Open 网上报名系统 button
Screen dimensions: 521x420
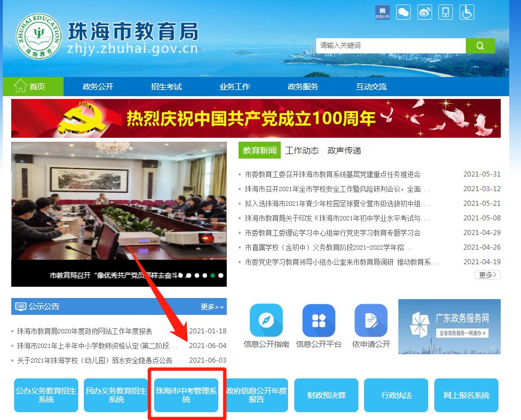click(x=466, y=395)
